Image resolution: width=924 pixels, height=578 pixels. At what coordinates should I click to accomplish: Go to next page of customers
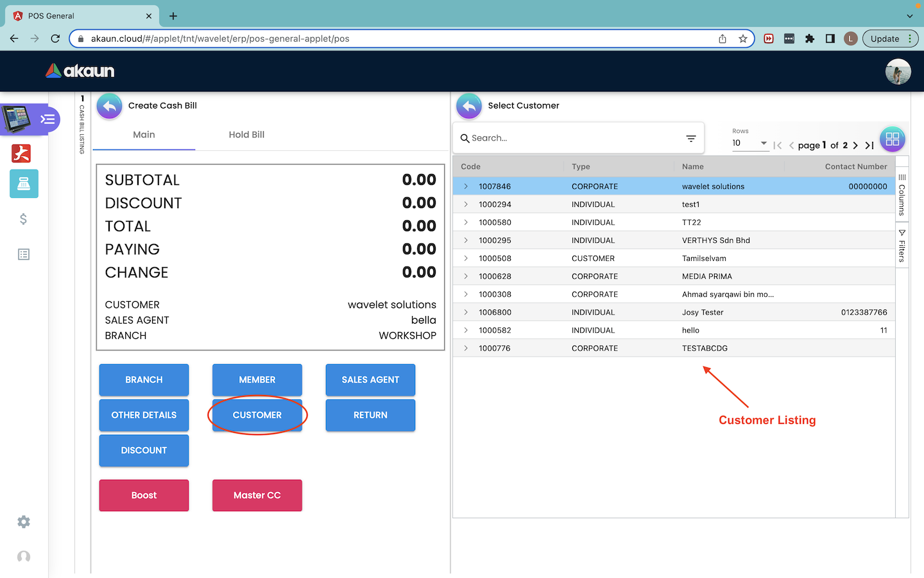point(855,146)
